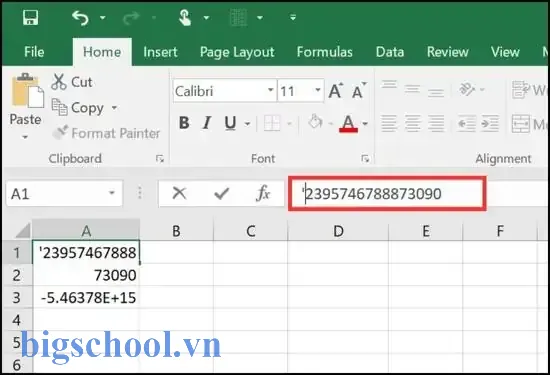
Task: Click formula bar text '23957467888873090
Action: pos(371,194)
